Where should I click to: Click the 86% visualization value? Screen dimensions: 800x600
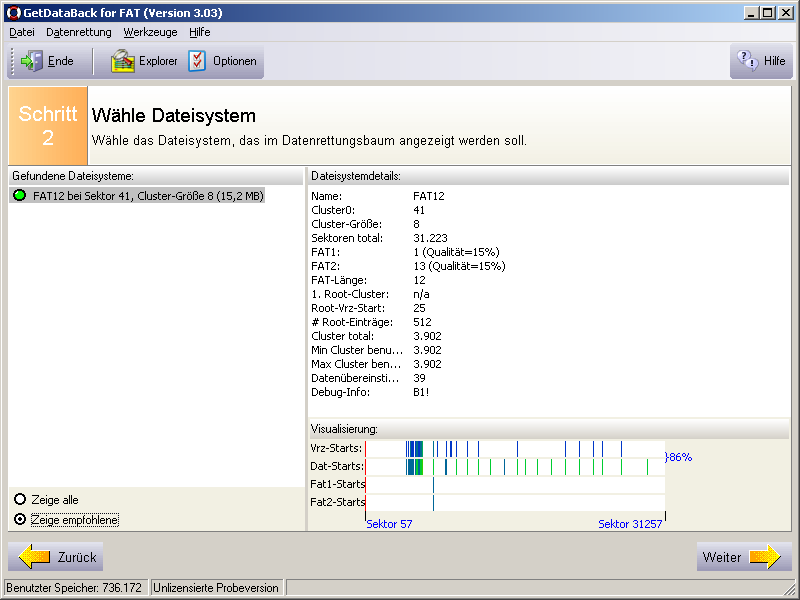[680, 457]
